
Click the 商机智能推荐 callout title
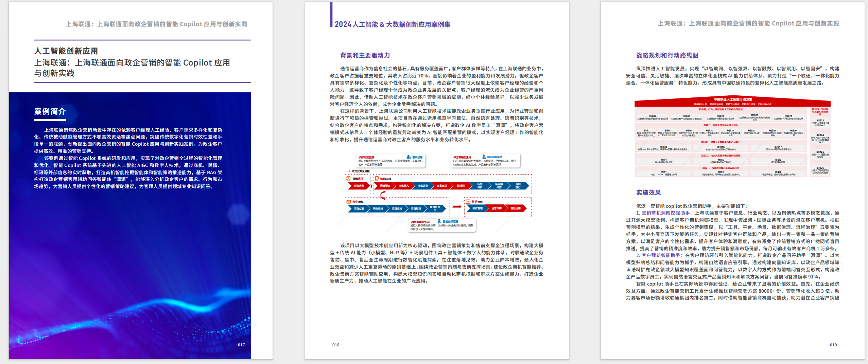click(367, 157)
